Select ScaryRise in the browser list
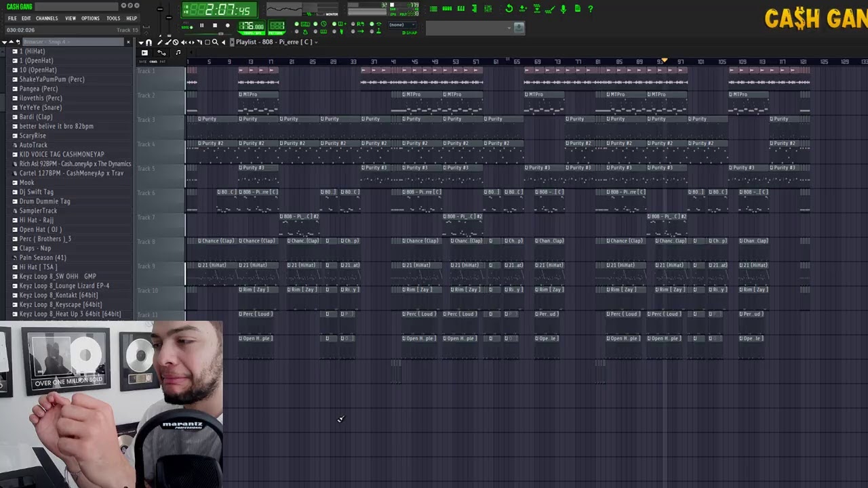This screenshot has width=868, height=488. [x=33, y=136]
